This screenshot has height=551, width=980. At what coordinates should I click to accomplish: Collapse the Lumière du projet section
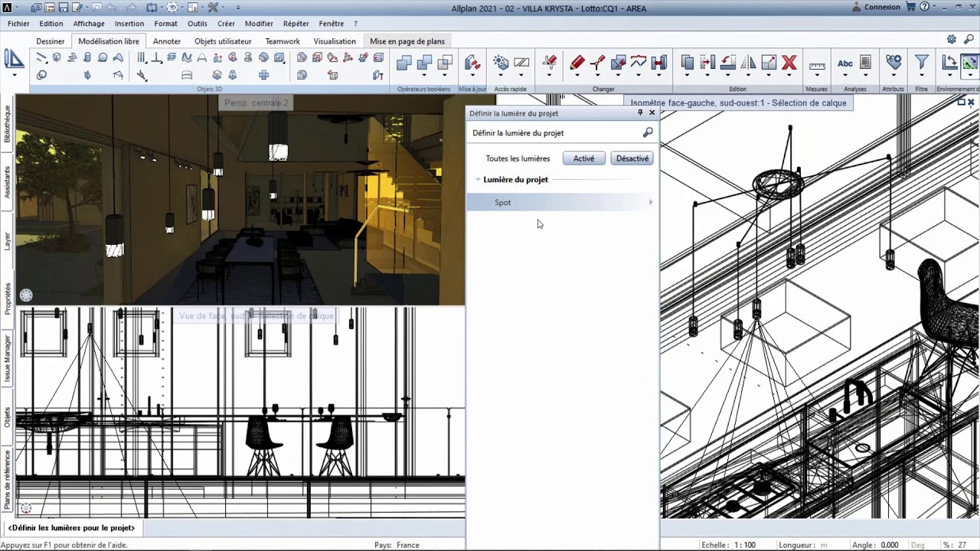(x=478, y=180)
